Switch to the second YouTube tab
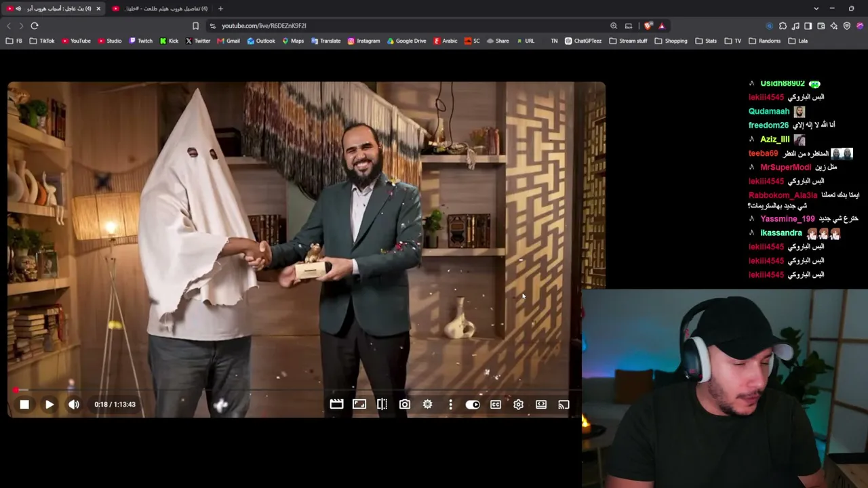The height and width of the screenshot is (488, 868). click(x=160, y=9)
